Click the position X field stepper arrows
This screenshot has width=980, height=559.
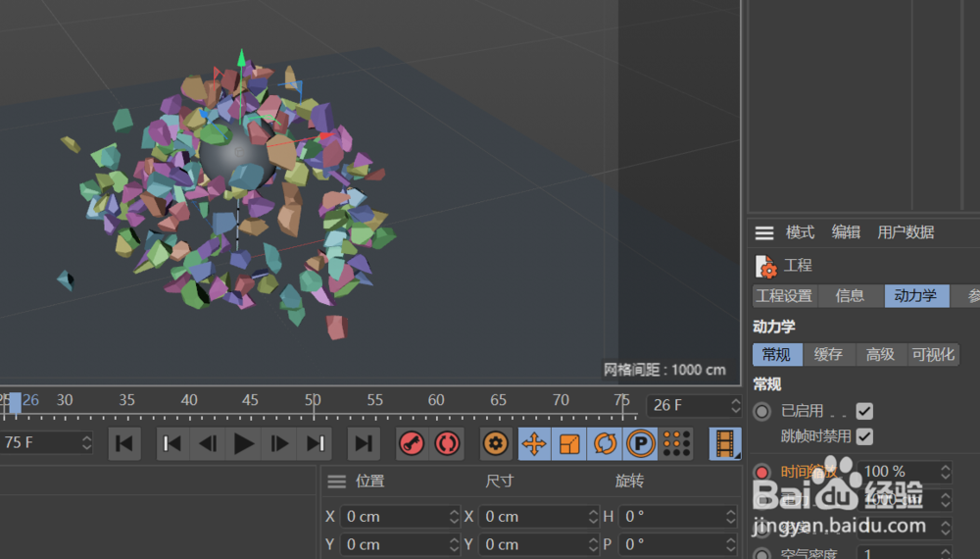tap(455, 517)
